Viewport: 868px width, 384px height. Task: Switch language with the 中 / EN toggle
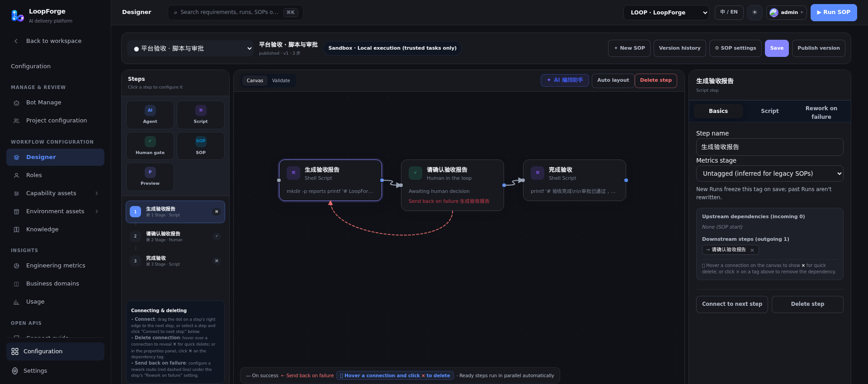[729, 12]
